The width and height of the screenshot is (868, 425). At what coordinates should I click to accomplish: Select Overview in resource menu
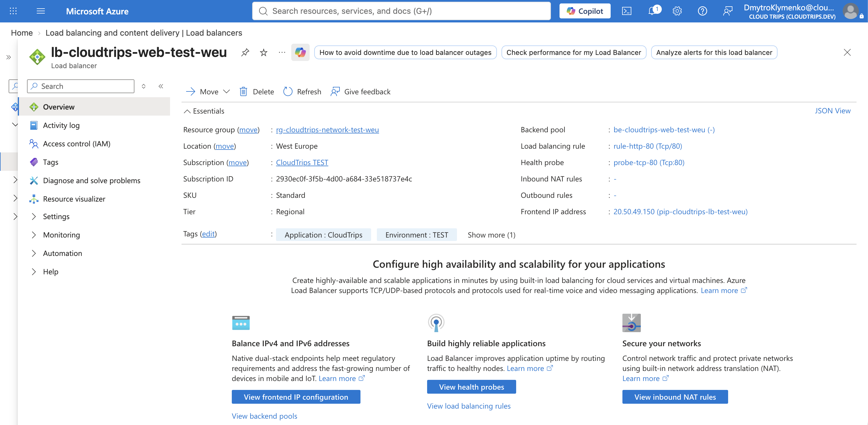(x=94, y=107)
